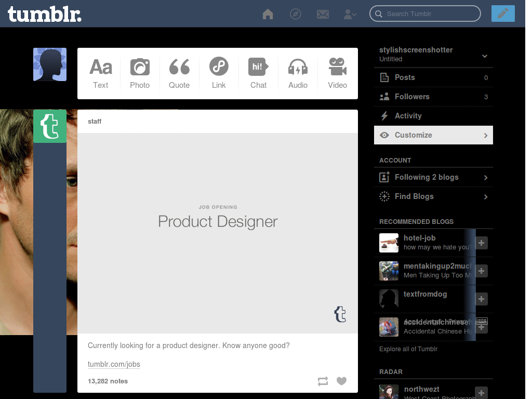Click Explore all of Tumblr link
532x399 pixels.
(408, 349)
